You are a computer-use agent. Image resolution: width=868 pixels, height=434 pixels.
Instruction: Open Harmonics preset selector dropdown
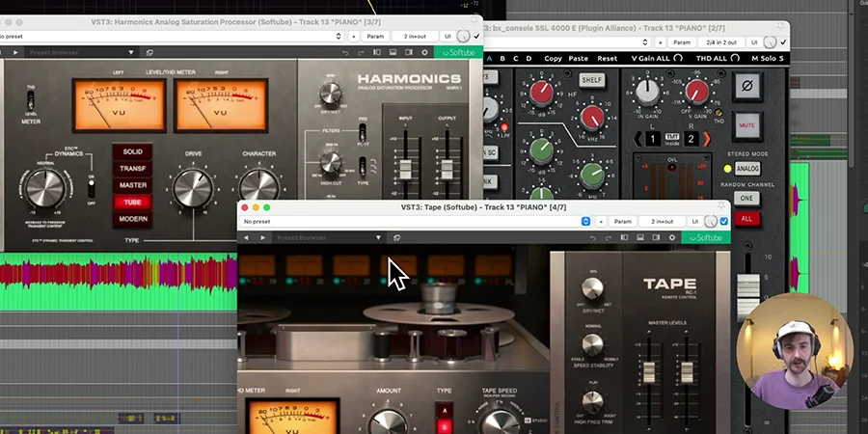point(339,37)
